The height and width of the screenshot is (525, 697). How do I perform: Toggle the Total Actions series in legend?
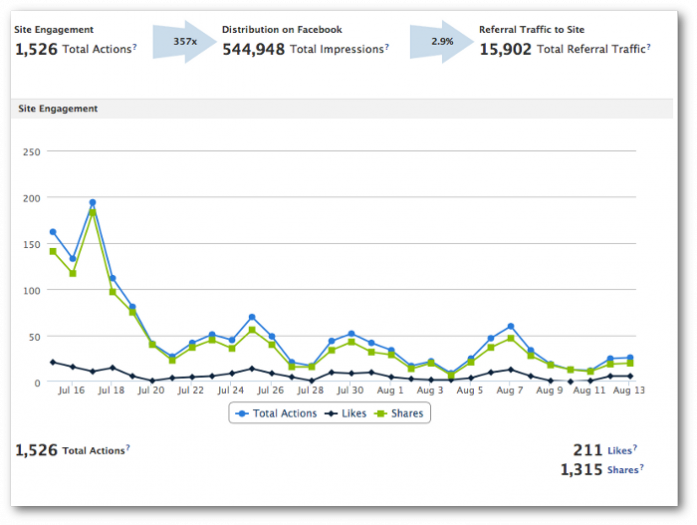coord(276,413)
